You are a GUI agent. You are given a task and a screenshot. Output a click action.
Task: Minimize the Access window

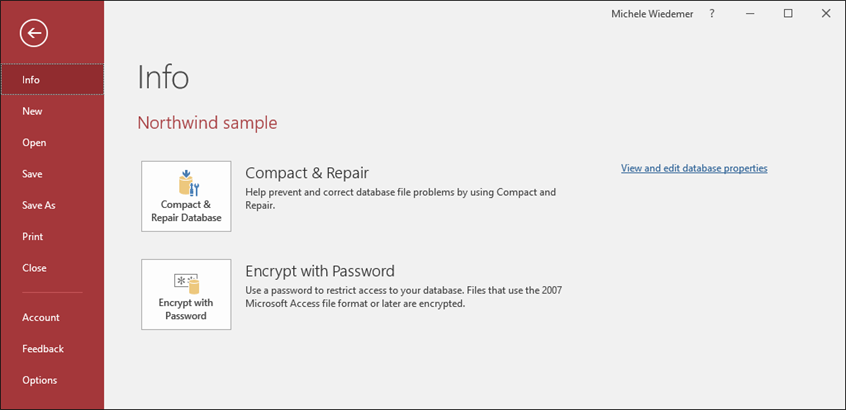[750, 14]
